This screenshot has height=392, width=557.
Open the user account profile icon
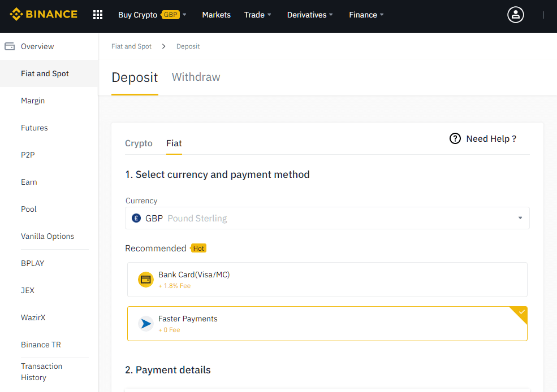point(516,15)
